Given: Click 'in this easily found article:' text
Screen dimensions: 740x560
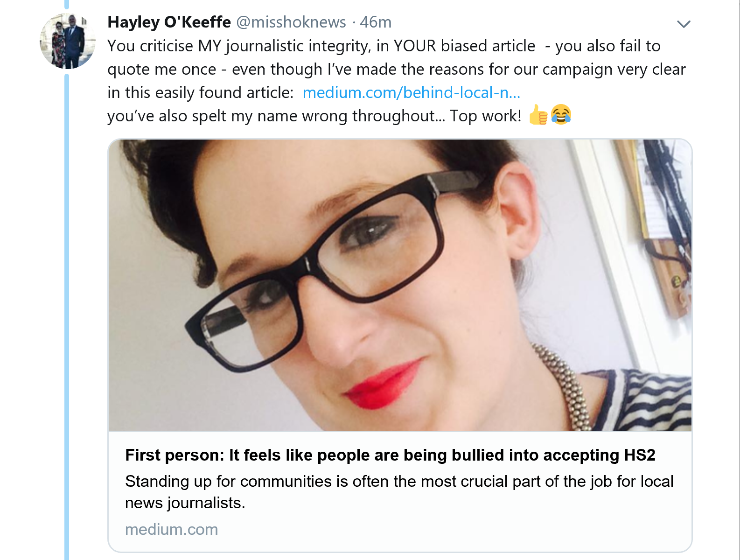Looking at the screenshot, I should click(201, 92).
